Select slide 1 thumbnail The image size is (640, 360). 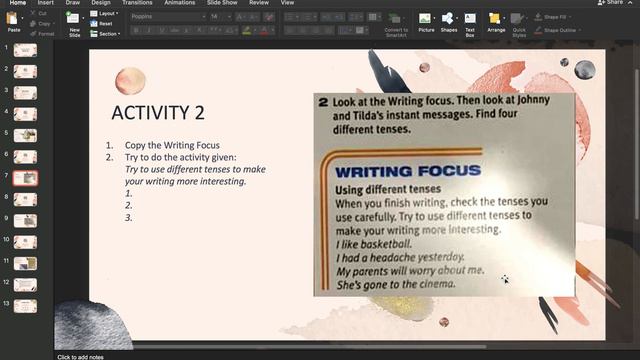pos(25,50)
